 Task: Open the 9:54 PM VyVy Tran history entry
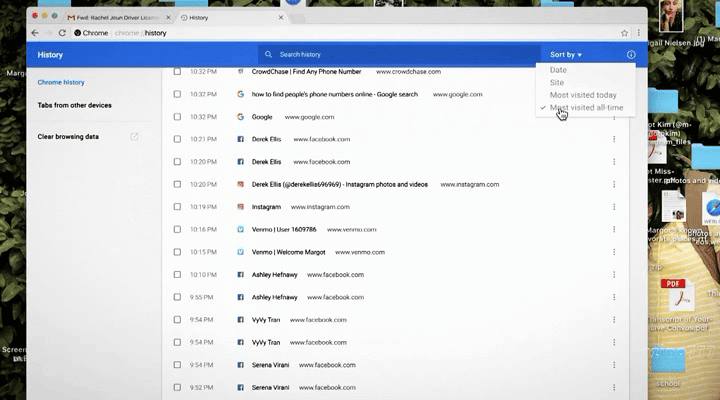click(266, 320)
